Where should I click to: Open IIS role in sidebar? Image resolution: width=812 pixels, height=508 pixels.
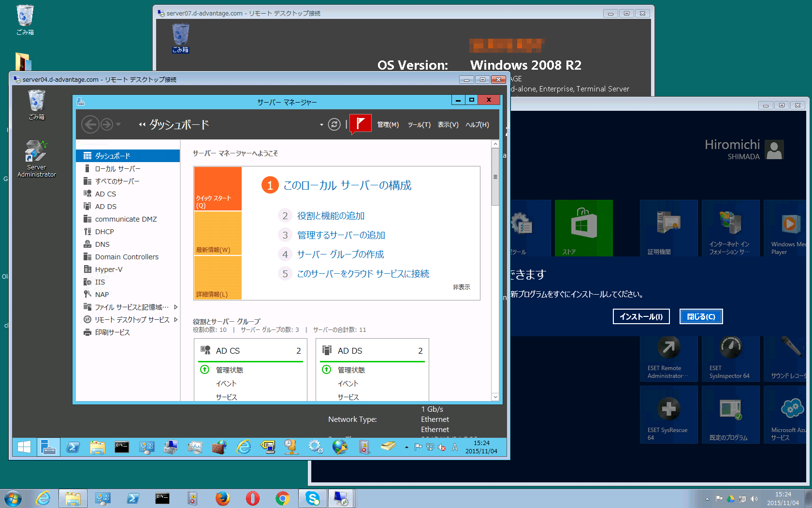click(128, 282)
